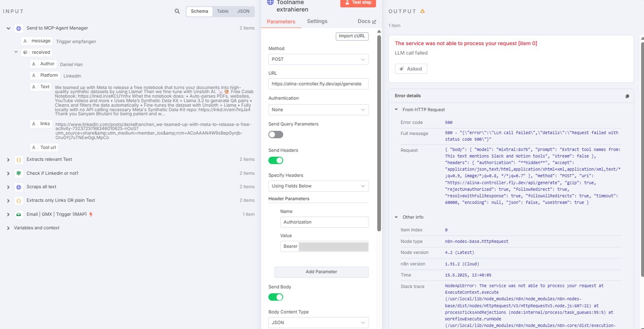
Task: Click the Email GMX Trigger node icon
Action: (19, 214)
